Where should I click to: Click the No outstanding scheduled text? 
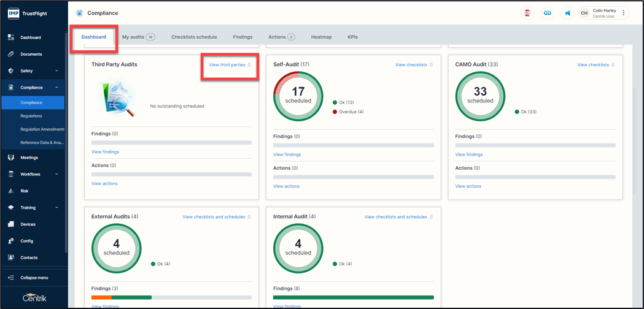pyautogui.click(x=177, y=106)
